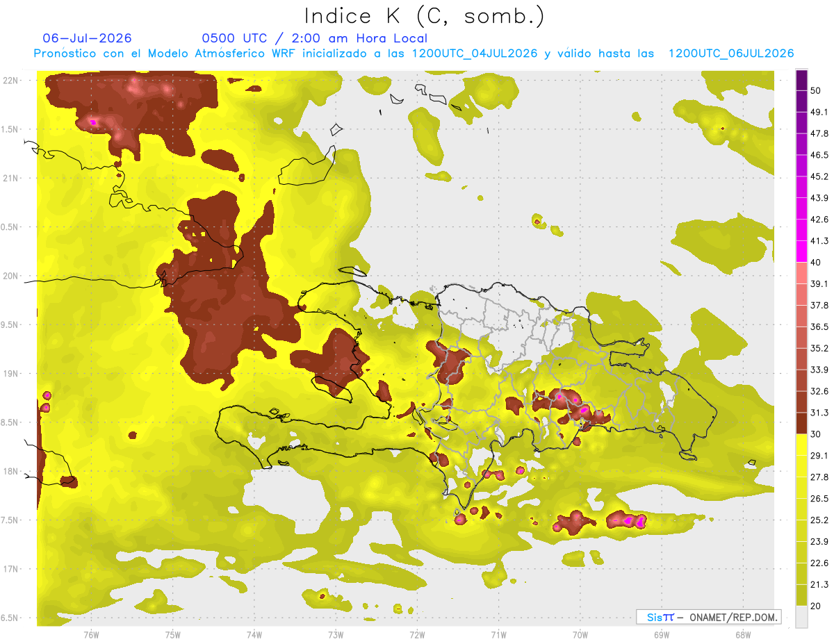The width and height of the screenshot is (834, 644).
Task: Click the "42.6" color scale value
Action: click(x=819, y=220)
